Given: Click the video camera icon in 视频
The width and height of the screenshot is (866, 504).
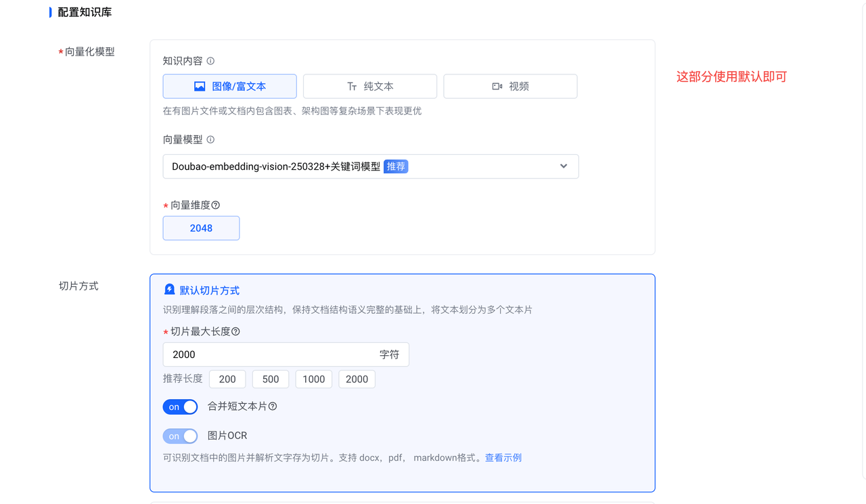Looking at the screenshot, I should pyautogui.click(x=497, y=87).
